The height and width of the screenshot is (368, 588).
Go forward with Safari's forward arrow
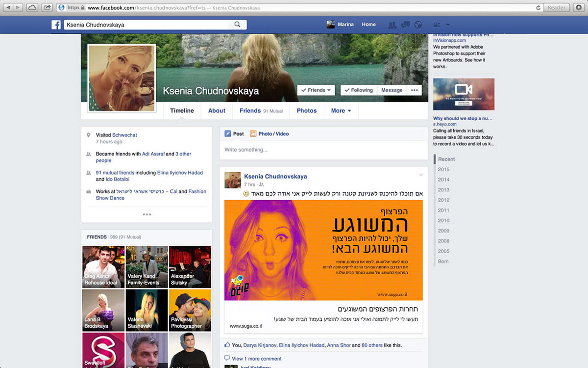pos(18,7)
